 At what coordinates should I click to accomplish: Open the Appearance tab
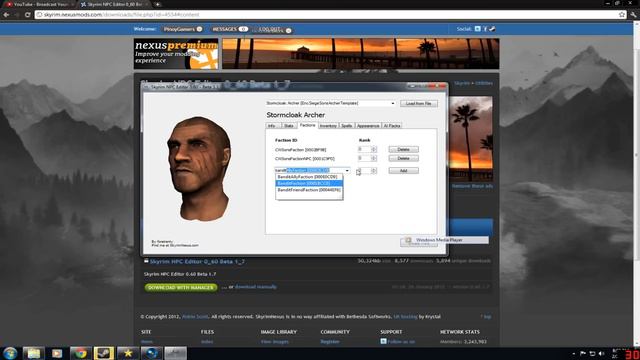368,126
